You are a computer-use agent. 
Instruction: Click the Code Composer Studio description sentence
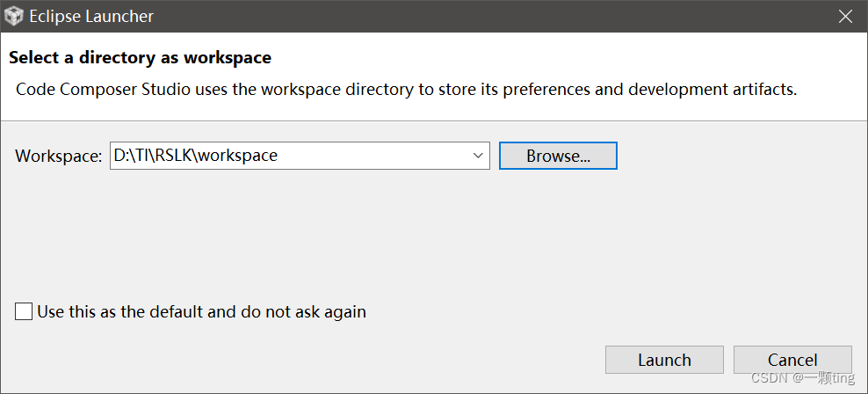coord(406,90)
